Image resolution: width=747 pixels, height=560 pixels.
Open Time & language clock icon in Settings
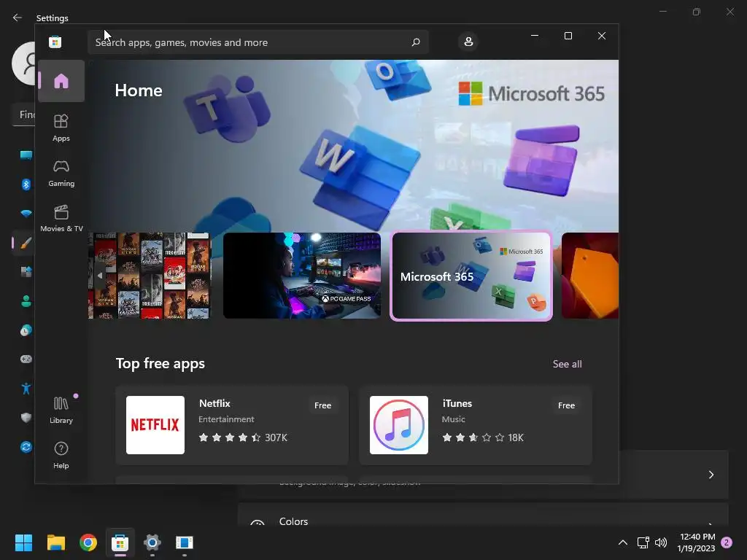click(26, 330)
